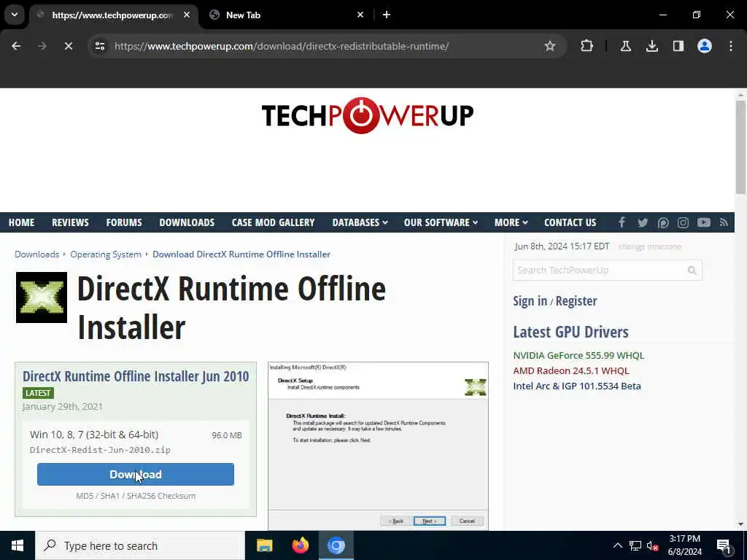Open Firefox from the taskbar
Viewport: 747px width, 560px height.
(x=300, y=545)
